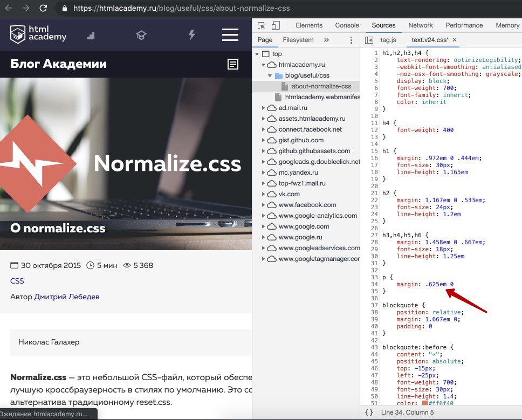Screen dimensions: 522x420
Task: Click the pretty print braces icon
Action: pos(369,412)
